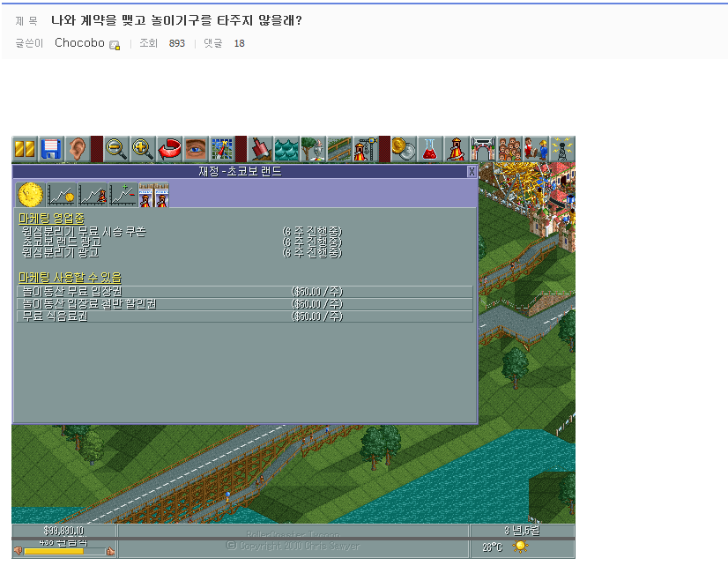The height and width of the screenshot is (573, 728).
Task: Select the water adjustment tool
Action: [286, 149]
